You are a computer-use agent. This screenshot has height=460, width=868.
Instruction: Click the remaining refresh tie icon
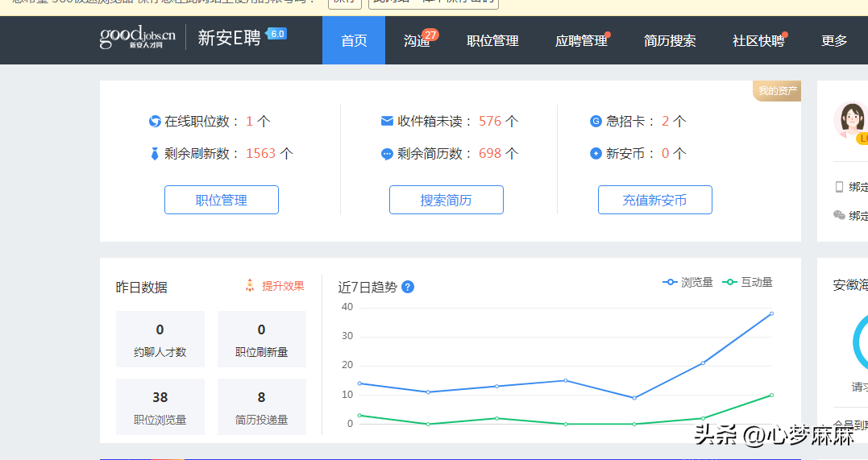click(155, 154)
